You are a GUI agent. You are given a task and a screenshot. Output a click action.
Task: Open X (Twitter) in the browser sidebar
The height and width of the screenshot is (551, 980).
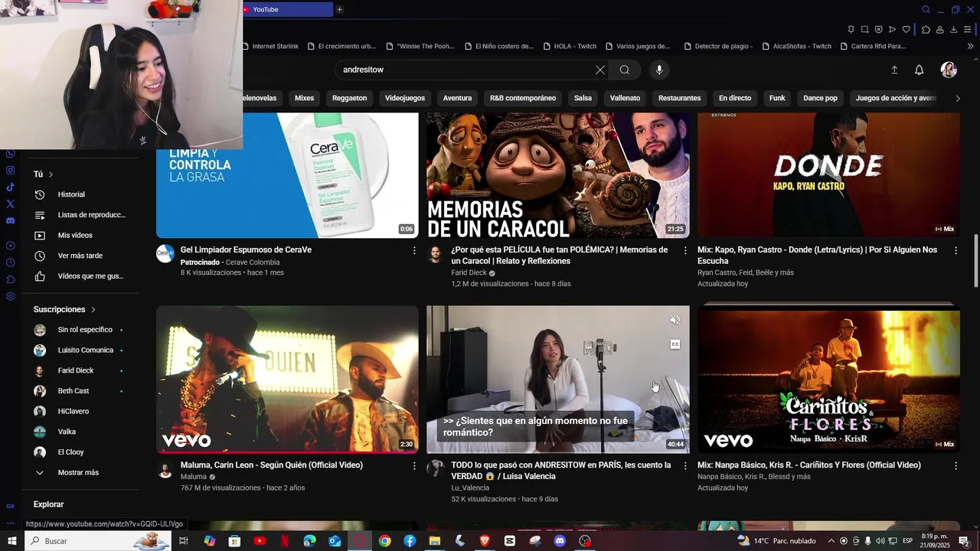10,204
